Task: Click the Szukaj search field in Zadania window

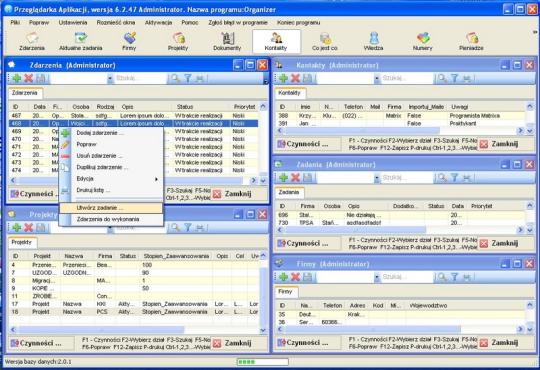Action: [x=406, y=178]
